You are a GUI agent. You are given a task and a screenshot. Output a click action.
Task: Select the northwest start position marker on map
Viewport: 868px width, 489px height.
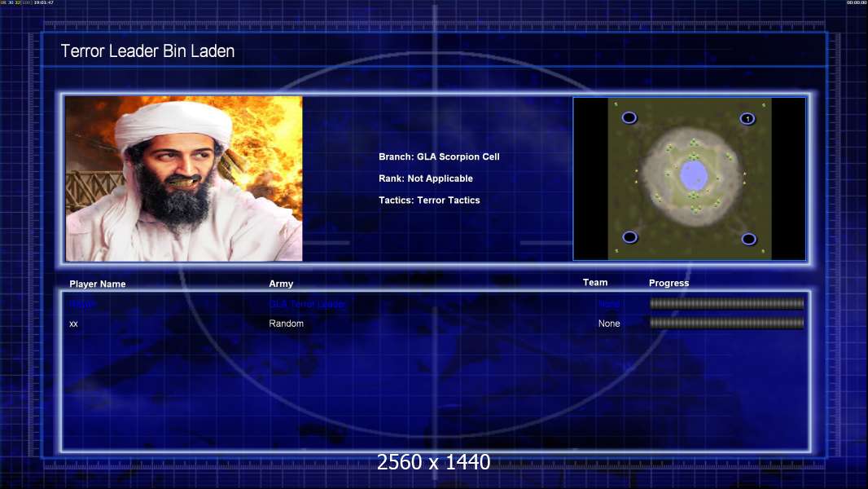click(x=629, y=117)
